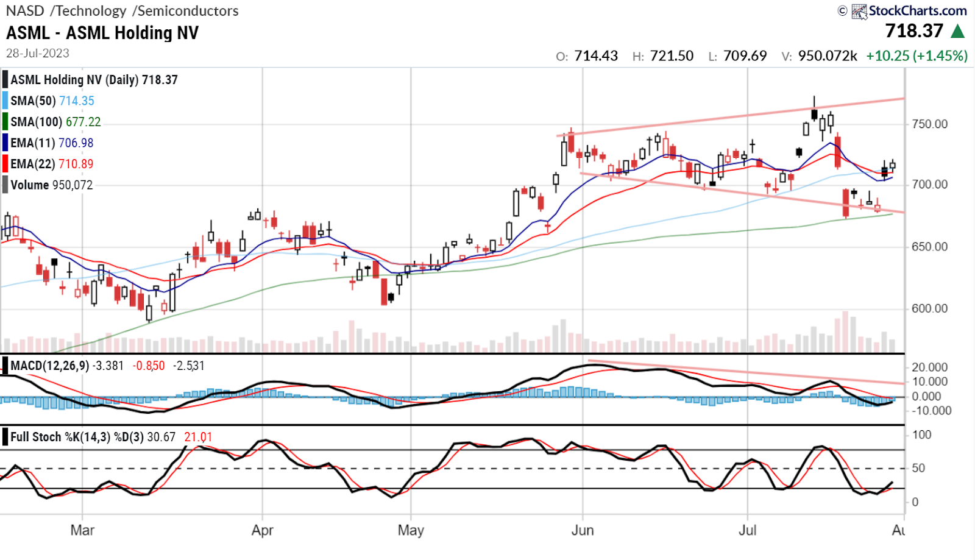The width and height of the screenshot is (975, 560).
Task: Click the large bold header price 718.37
Action: 914,31
